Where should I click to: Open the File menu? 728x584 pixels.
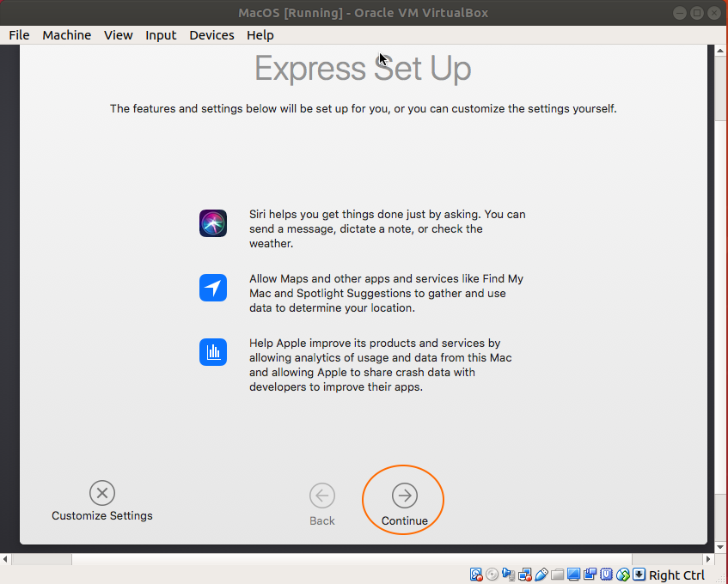[x=19, y=35]
